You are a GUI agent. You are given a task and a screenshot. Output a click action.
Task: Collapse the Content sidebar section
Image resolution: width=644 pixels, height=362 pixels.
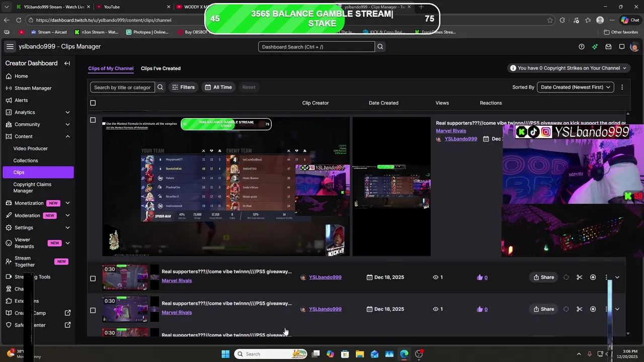pyautogui.click(x=67, y=136)
